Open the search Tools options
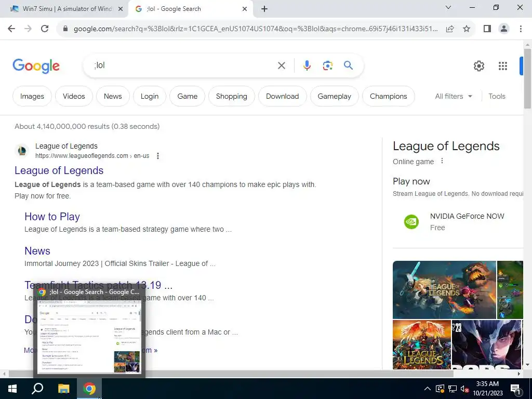The image size is (532, 399). click(497, 96)
